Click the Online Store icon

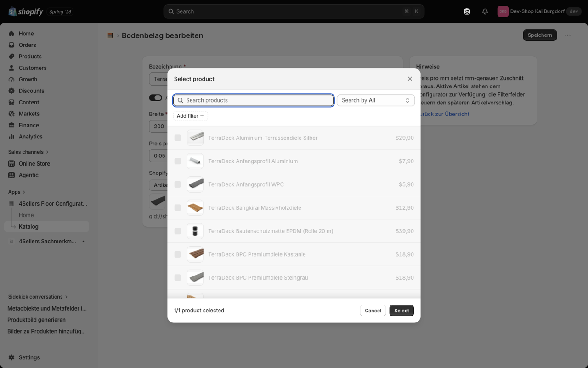11,164
